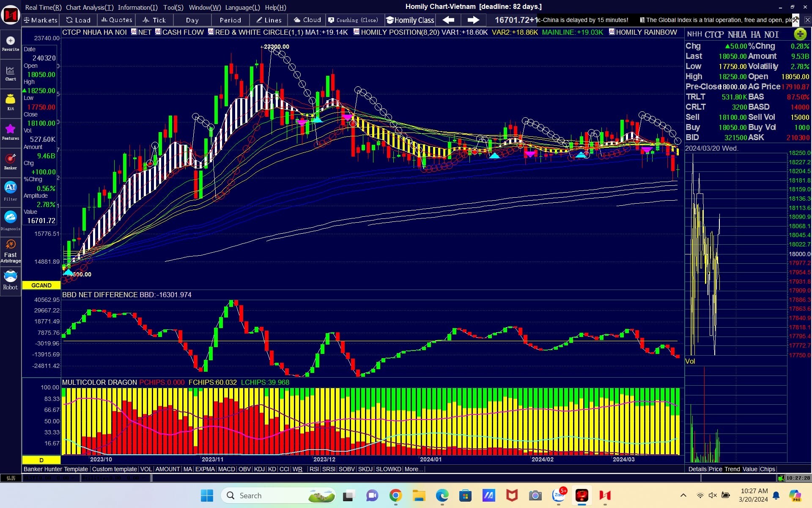Image resolution: width=812 pixels, height=508 pixels.
Task: Open the Price tab in right panel
Action: [x=715, y=469]
